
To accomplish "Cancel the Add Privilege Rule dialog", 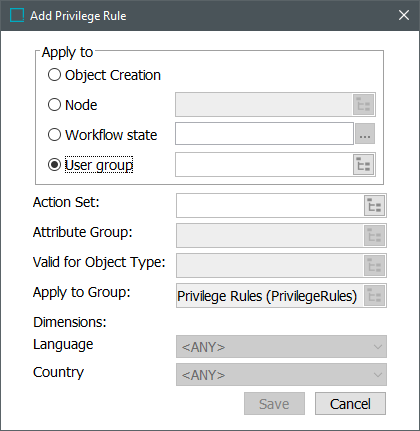I will coord(350,404).
